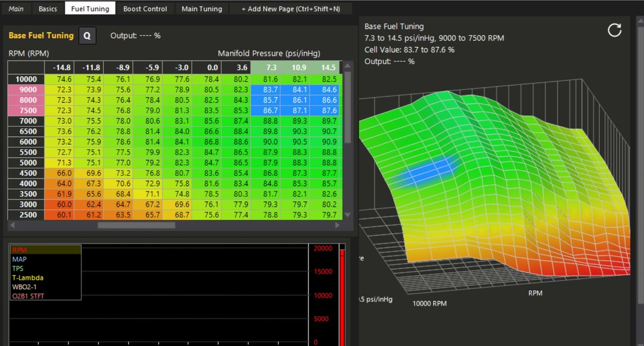Create a page via Add New Page
The image size is (644, 346).
coord(291,8)
